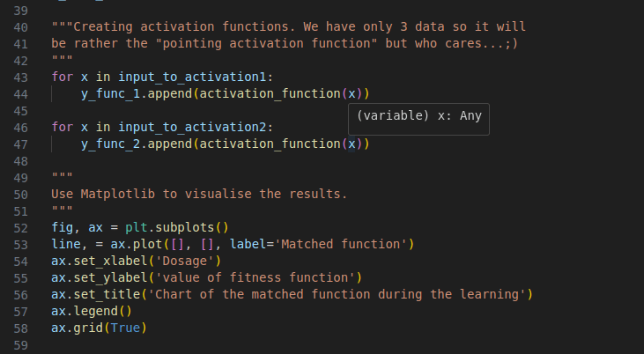The width and height of the screenshot is (644, 354).
Task: Click the subplots method call
Action: tap(184, 226)
